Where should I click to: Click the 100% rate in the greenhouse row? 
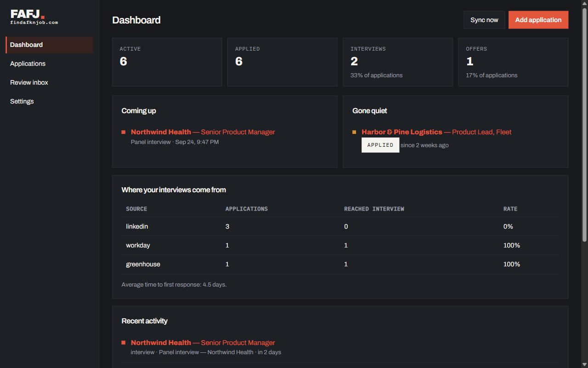(512, 264)
